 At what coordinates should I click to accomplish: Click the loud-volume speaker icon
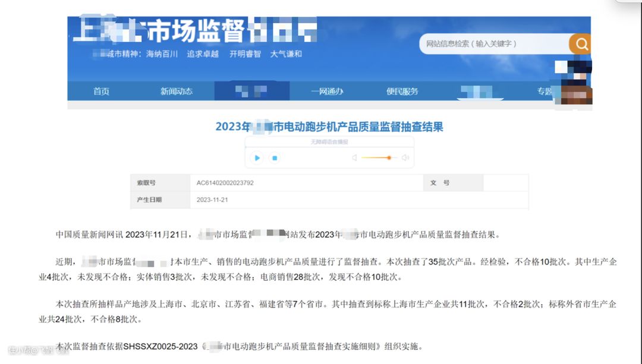tap(405, 158)
